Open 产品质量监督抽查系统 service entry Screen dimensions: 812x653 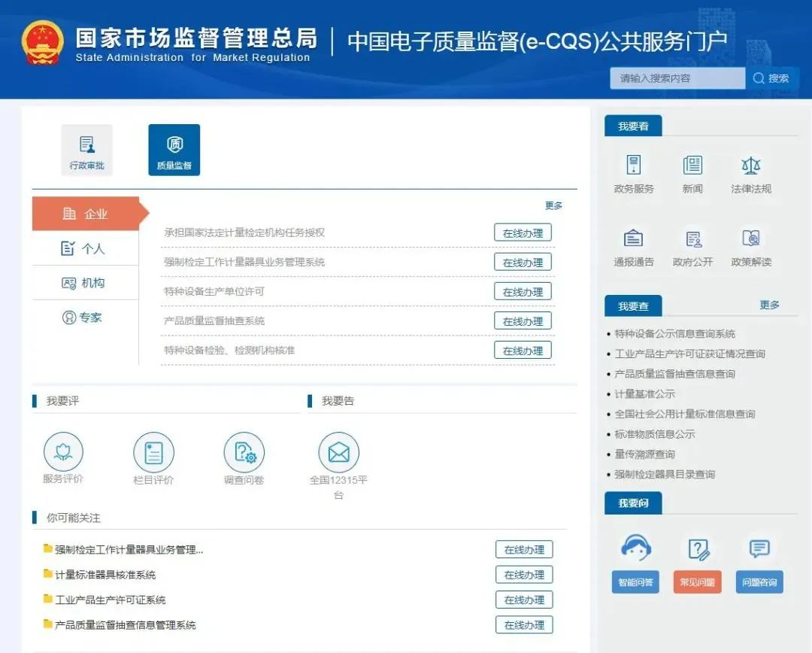pos(214,320)
